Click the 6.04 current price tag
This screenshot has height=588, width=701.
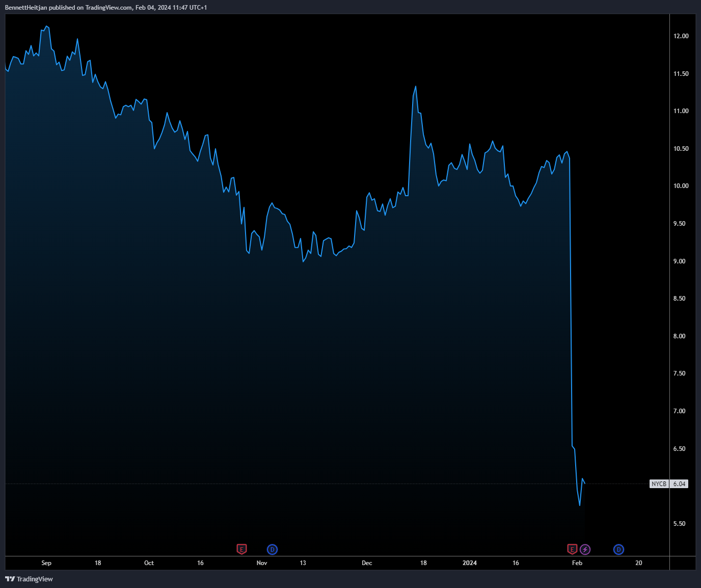pos(679,484)
